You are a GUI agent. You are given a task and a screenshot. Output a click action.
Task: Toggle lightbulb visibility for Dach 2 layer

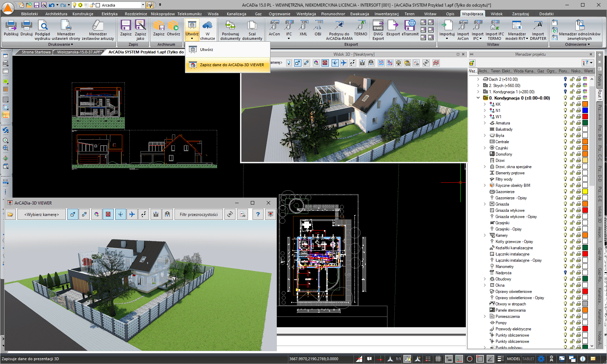(565, 79)
